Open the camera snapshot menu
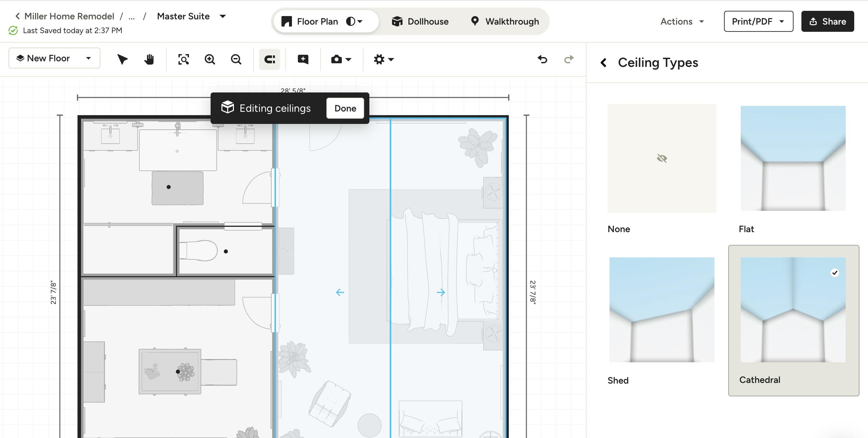The height and width of the screenshot is (438, 868). pyautogui.click(x=341, y=59)
